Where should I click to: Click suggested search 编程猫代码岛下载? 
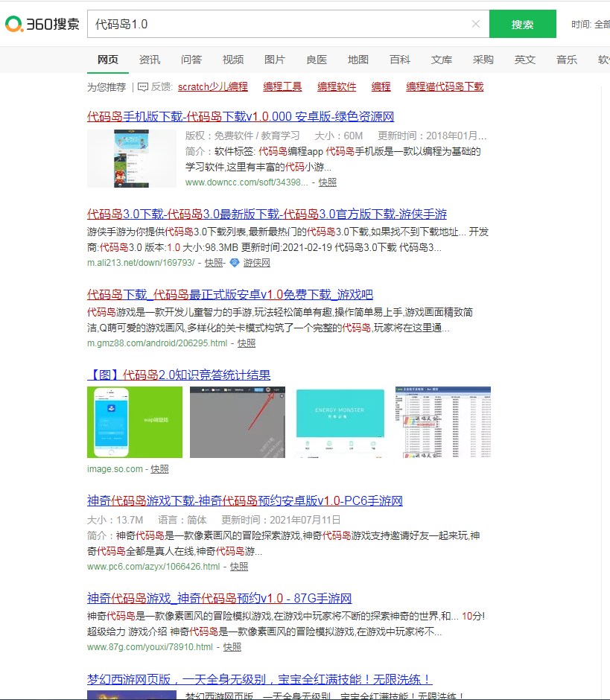[445, 86]
